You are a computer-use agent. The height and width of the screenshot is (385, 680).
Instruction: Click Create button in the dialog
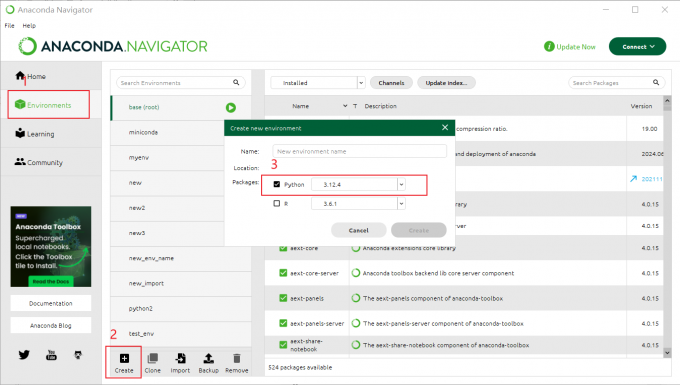point(419,230)
